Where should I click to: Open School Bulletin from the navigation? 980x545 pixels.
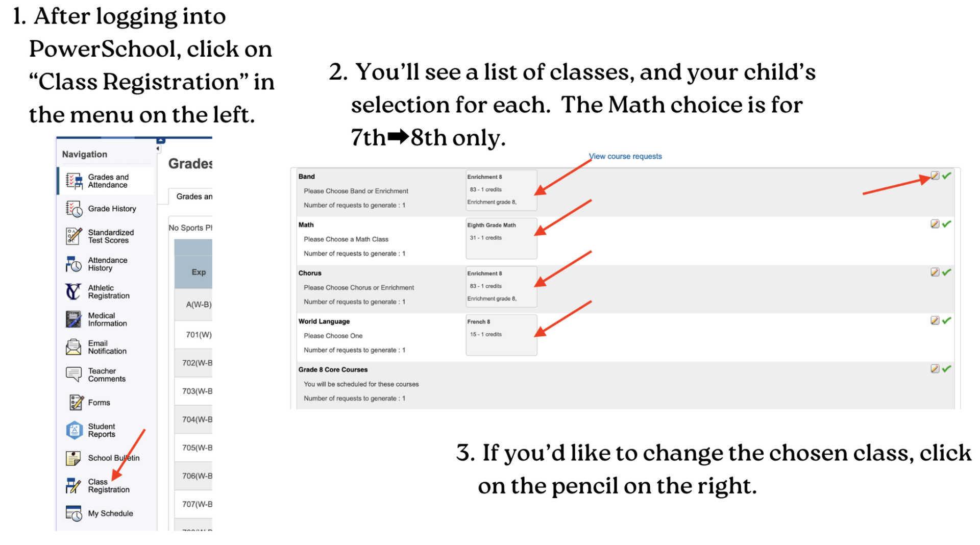click(x=113, y=458)
